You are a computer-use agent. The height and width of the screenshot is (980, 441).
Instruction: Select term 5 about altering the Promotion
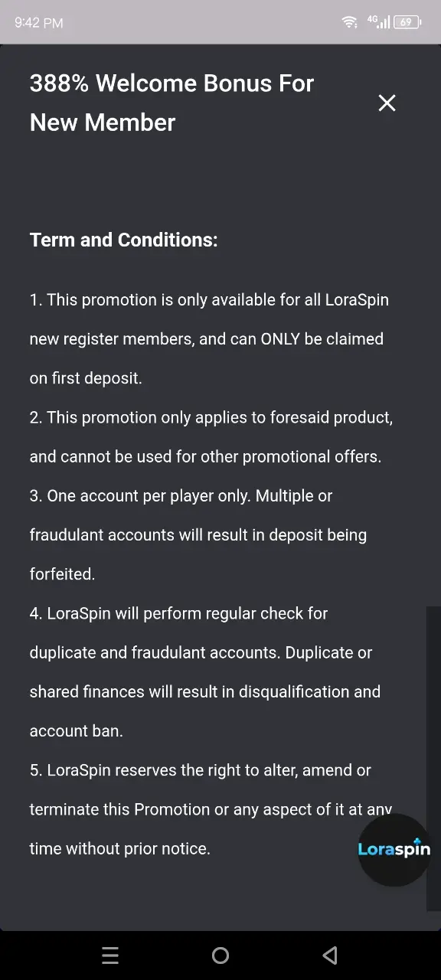(x=211, y=809)
